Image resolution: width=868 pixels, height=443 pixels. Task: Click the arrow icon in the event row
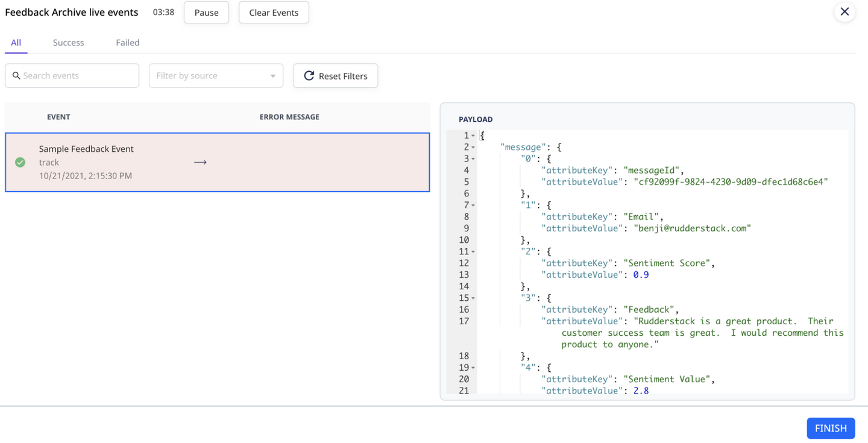click(200, 162)
